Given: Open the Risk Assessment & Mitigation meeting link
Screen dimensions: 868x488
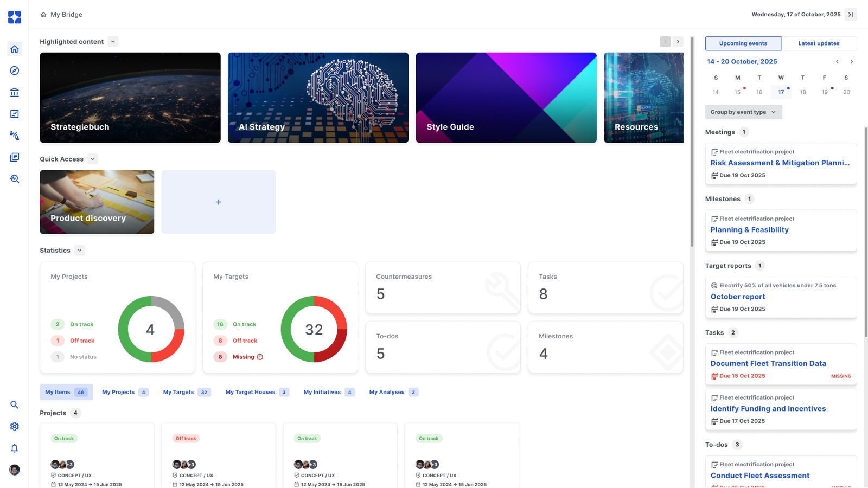Looking at the screenshot, I should pos(780,163).
